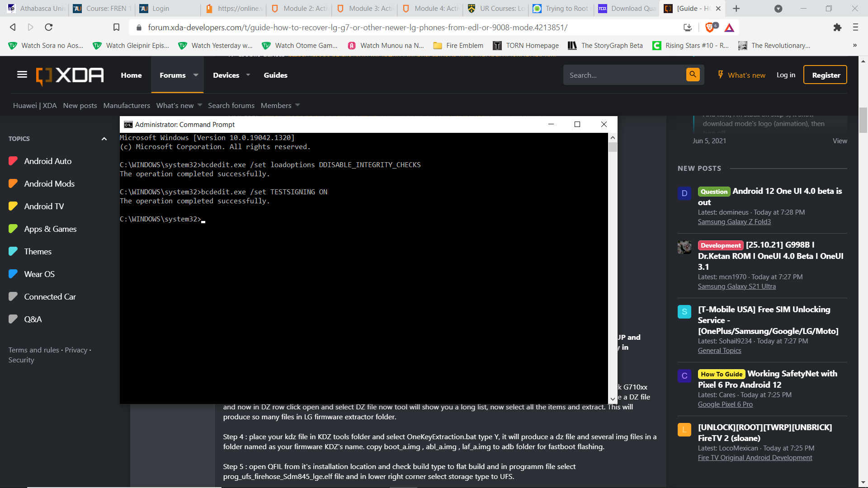Close the Guide XDA tab
Screen dimensions: 868x488
pos(718,9)
